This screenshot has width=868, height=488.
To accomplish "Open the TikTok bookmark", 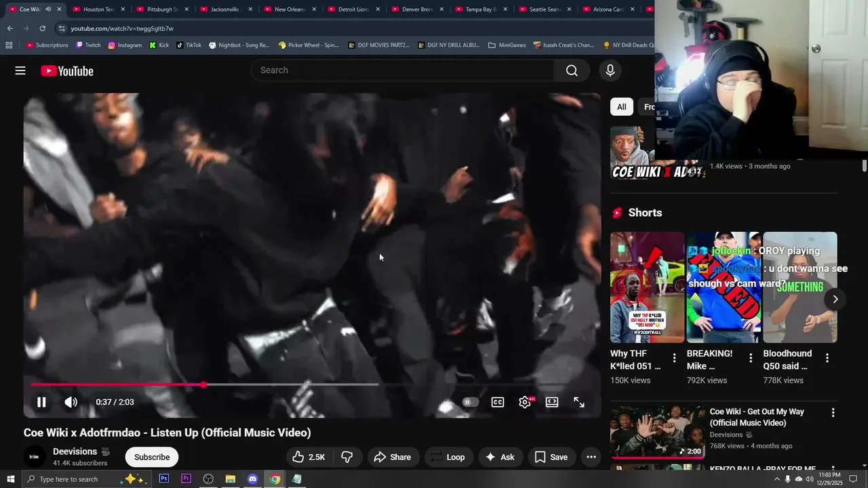I will click(189, 45).
